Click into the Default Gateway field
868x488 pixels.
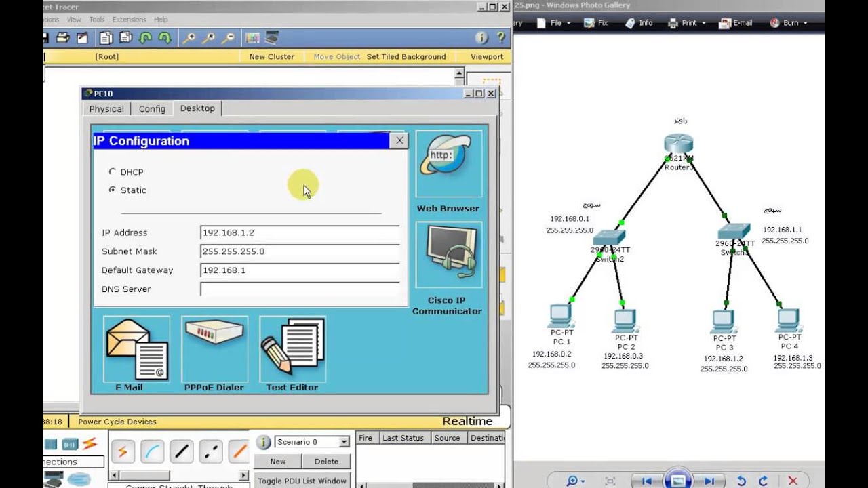click(300, 270)
